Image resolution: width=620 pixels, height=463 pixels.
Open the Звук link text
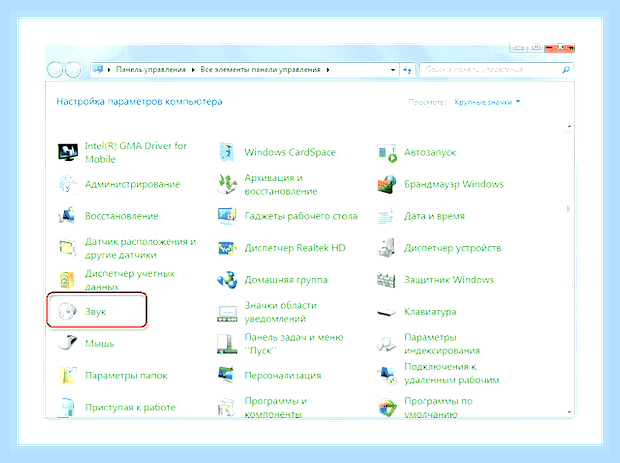click(96, 312)
